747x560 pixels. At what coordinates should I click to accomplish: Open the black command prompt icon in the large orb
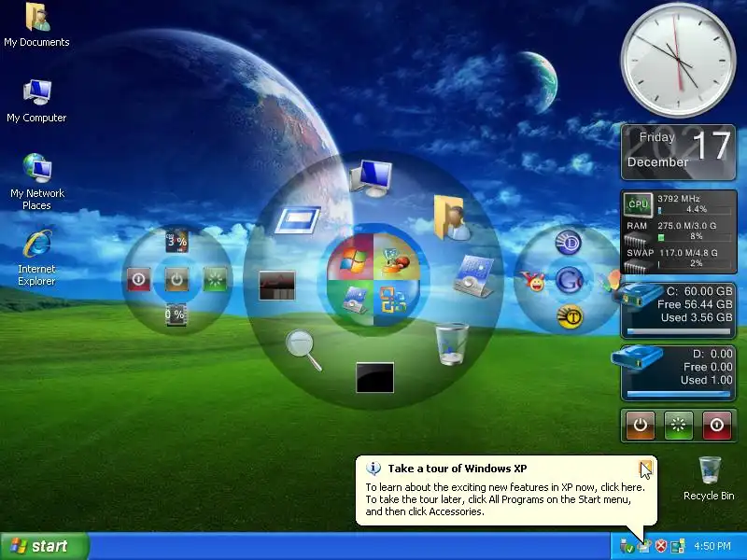coord(375,378)
